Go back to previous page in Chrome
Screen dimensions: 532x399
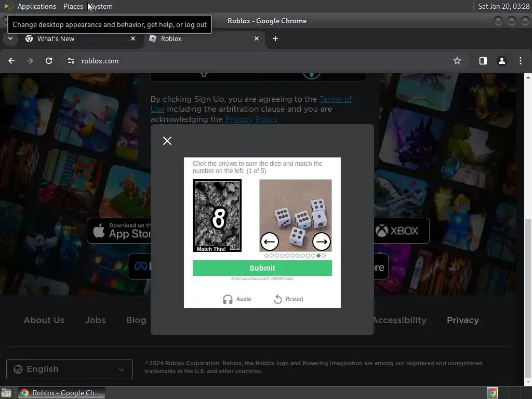(11, 61)
